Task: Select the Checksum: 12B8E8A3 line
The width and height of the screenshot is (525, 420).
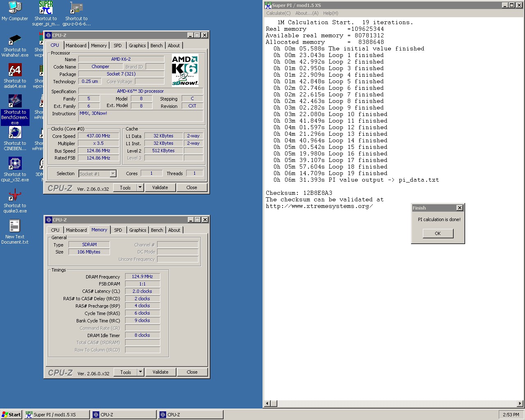Action: point(299,193)
